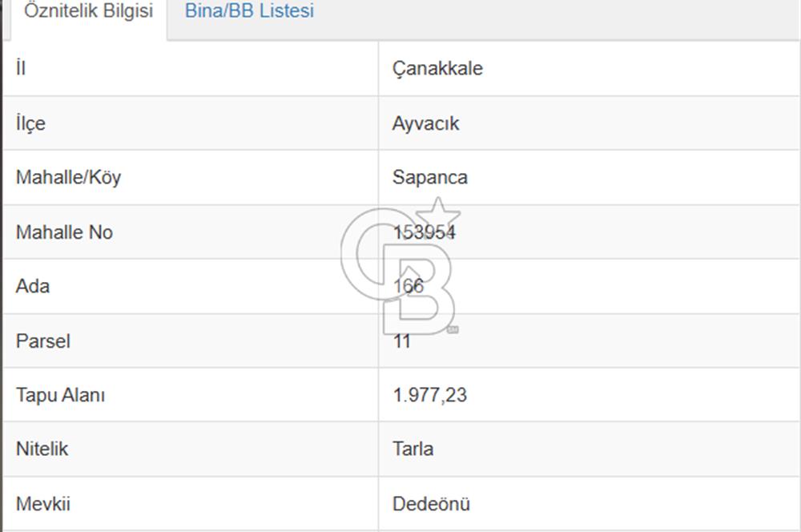801x532 pixels.
Task: Select the Mevkii value Dedeönü
Action: pyautogui.click(x=431, y=504)
